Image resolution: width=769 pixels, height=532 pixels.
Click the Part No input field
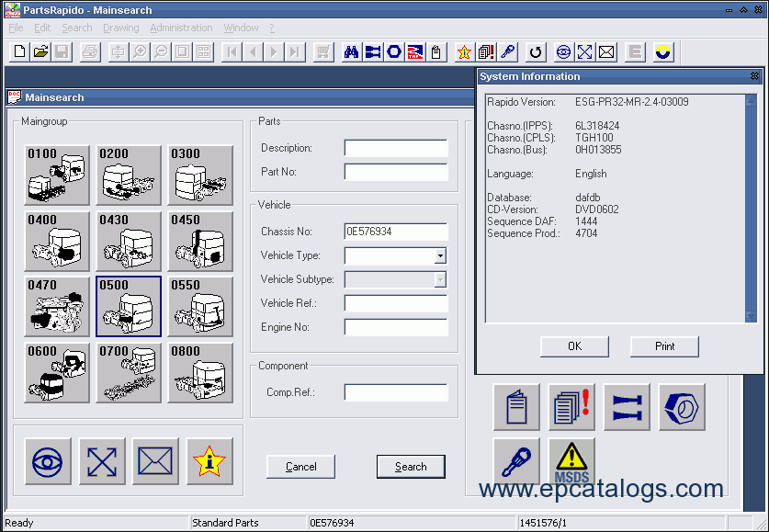tap(396, 172)
